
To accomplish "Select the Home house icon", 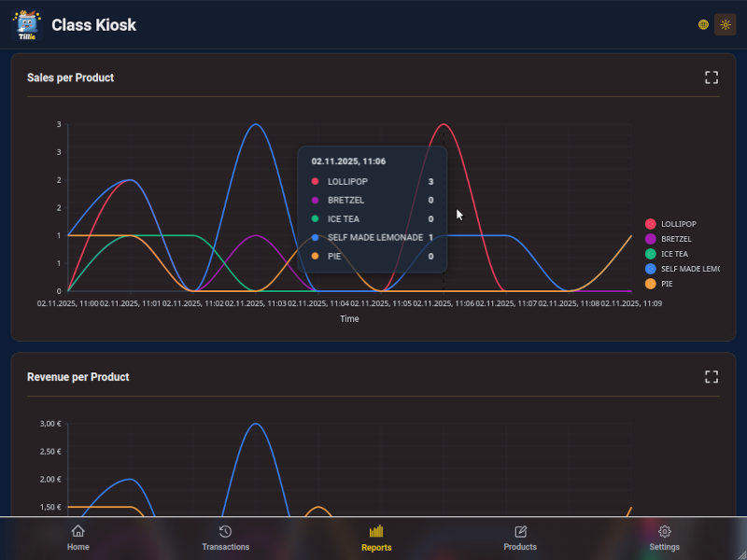I will click(78, 529).
